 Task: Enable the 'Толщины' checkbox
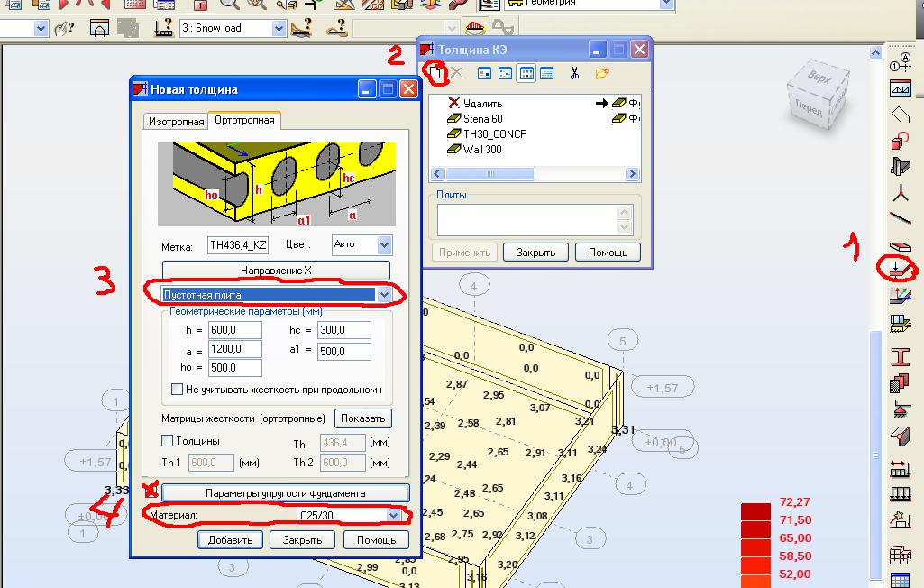[167, 441]
